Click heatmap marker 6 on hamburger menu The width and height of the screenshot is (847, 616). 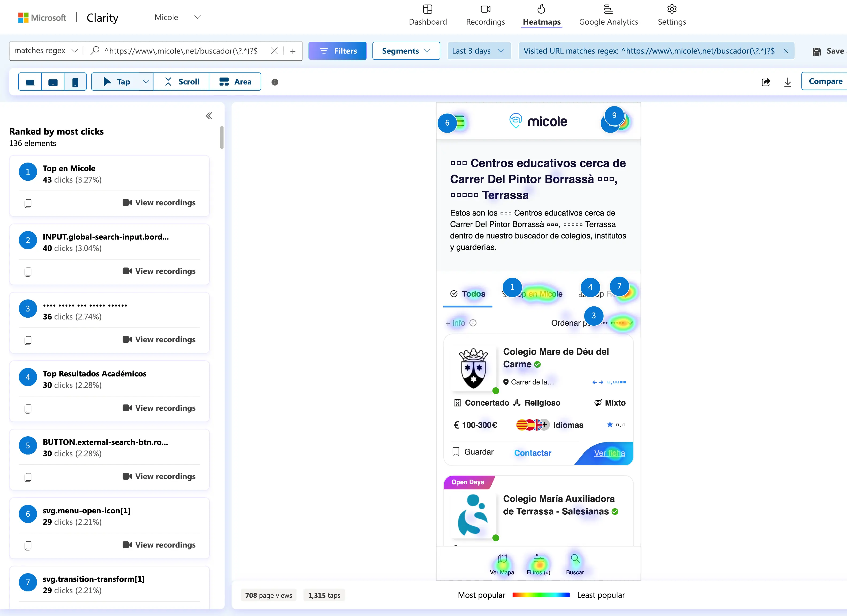(447, 123)
